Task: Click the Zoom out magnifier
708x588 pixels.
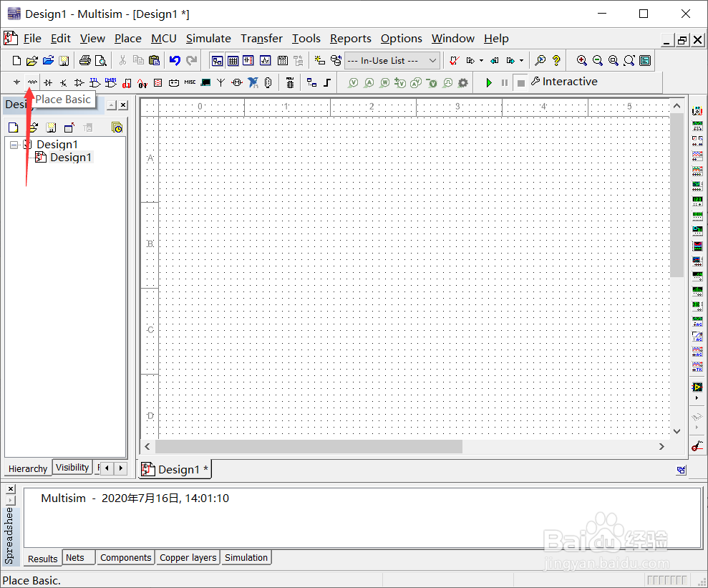Action: (x=597, y=60)
